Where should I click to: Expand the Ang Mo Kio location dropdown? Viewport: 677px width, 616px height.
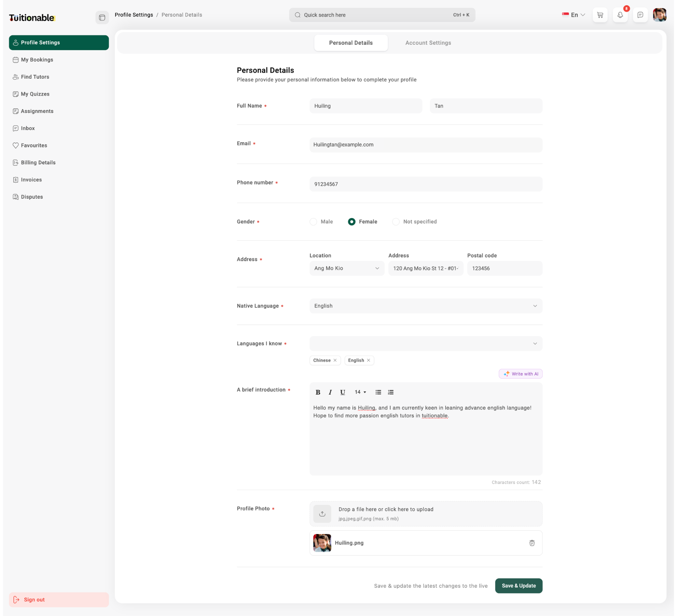[x=347, y=268]
